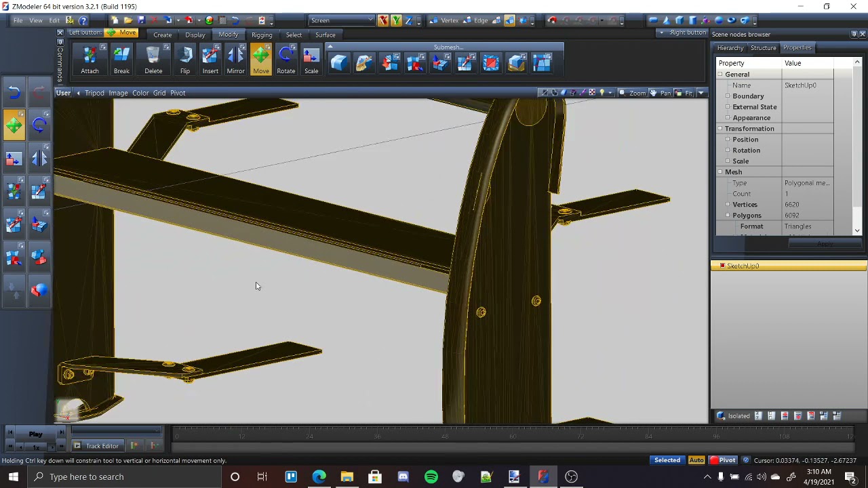Toggle the Pivot button in status bar

[x=723, y=460]
